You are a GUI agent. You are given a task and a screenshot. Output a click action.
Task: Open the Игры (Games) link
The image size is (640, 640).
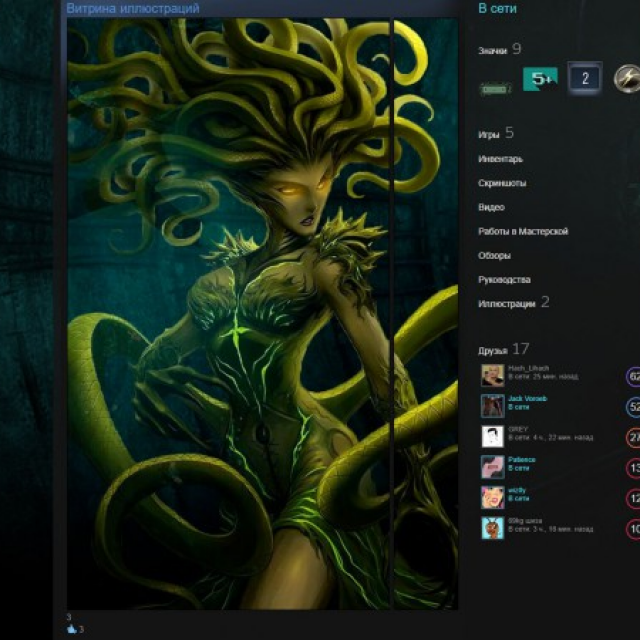489,135
